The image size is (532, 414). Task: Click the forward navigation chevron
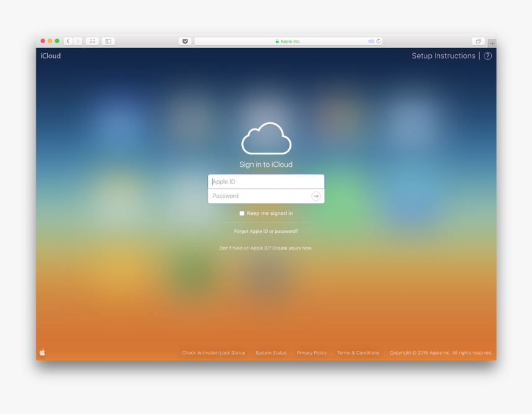(77, 41)
